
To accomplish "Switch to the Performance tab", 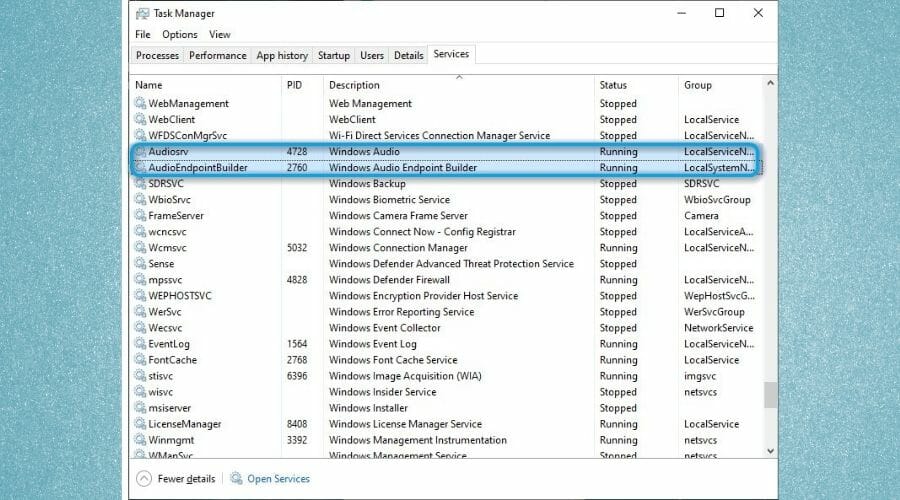I will click(218, 55).
